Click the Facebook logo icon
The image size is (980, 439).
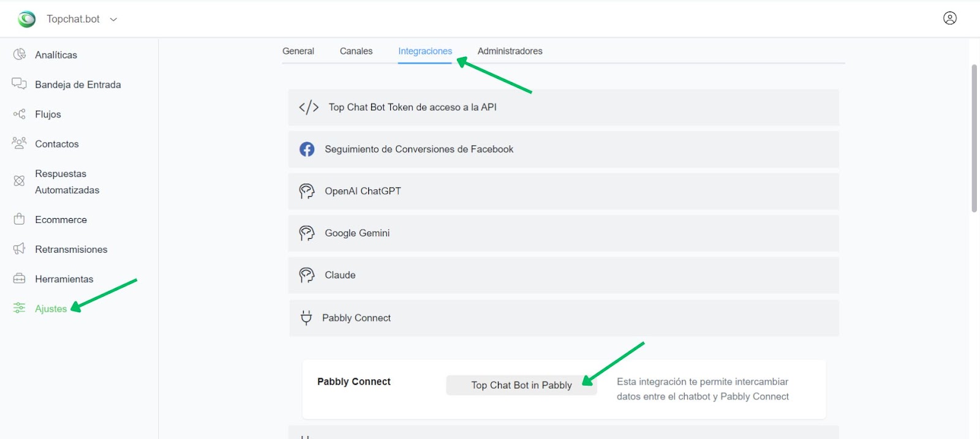coord(307,149)
